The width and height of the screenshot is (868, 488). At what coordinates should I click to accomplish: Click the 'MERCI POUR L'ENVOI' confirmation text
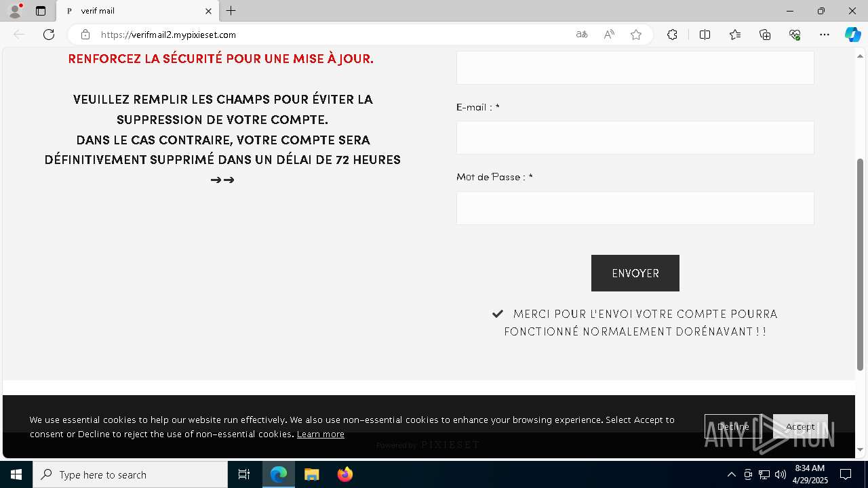coord(635,323)
